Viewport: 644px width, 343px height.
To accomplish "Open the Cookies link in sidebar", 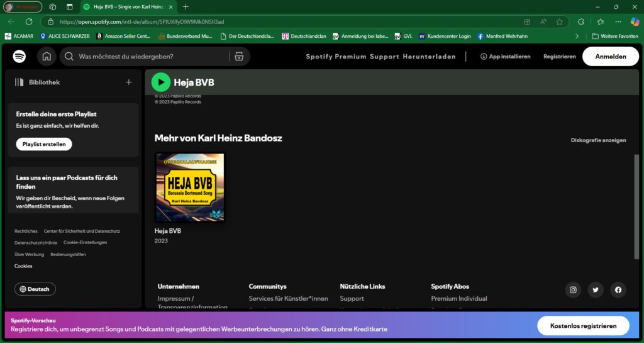I will pos(23,266).
